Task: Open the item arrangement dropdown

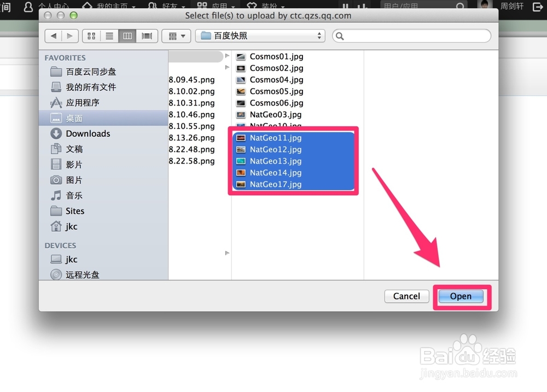Action: click(177, 36)
